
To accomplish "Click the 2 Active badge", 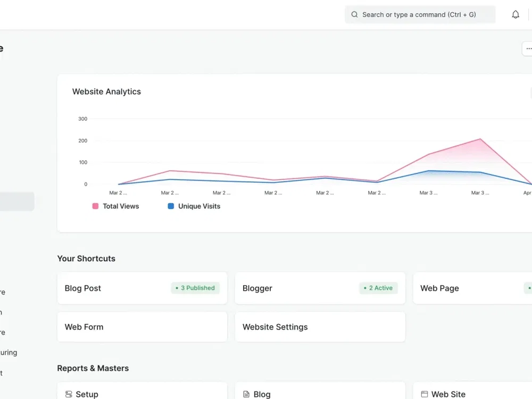I will pos(378,288).
